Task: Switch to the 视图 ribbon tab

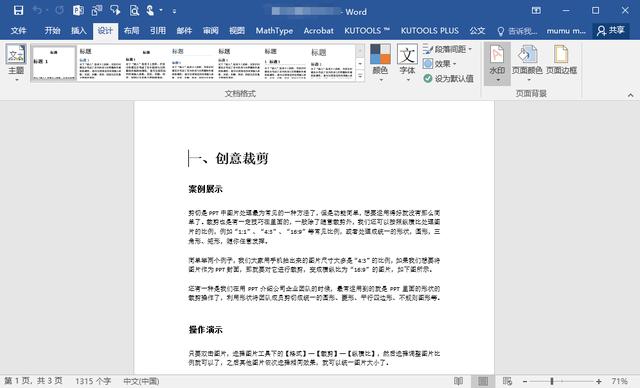Action: [237, 31]
